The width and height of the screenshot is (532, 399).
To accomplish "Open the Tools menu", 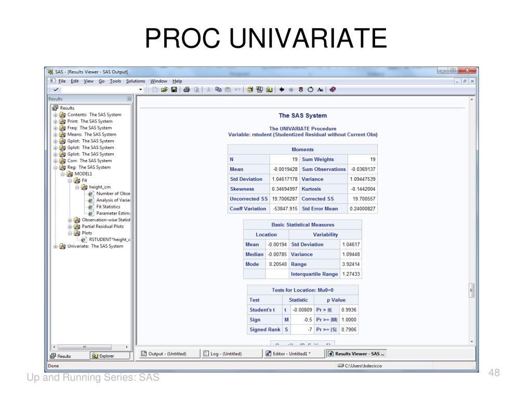I will click(x=115, y=81).
